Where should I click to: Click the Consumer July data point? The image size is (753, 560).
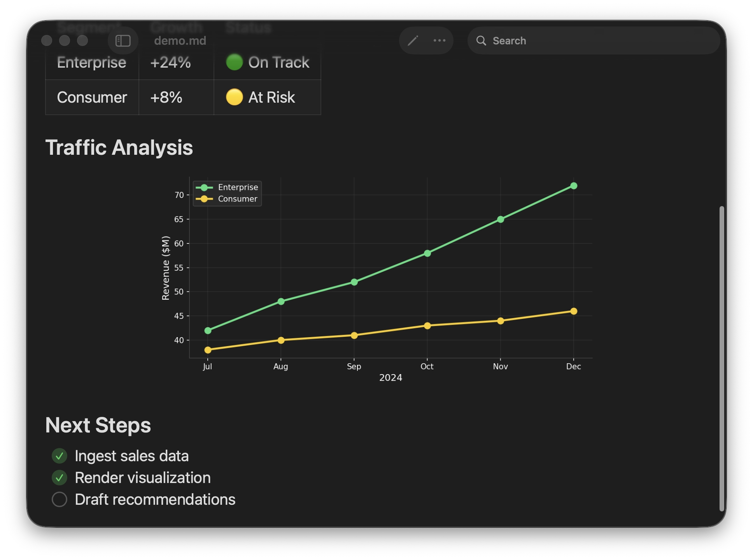pyautogui.click(x=208, y=350)
